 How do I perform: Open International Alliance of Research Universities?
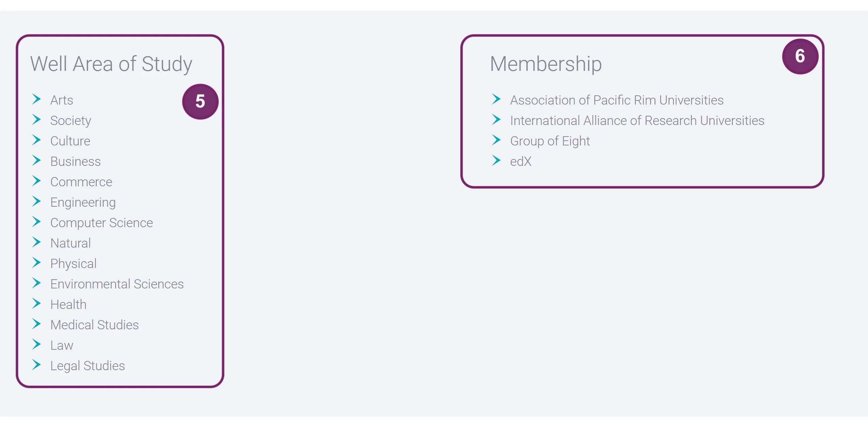click(x=637, y=121)
